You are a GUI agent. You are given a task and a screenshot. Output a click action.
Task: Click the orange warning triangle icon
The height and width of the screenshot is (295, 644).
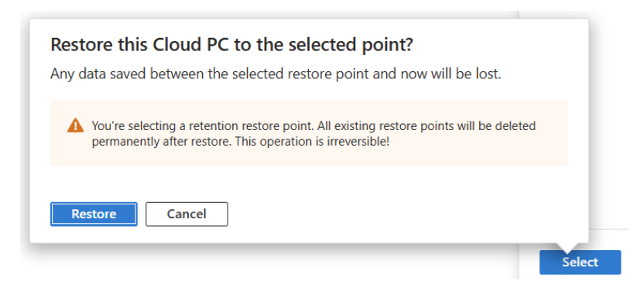tap(75, 125)
